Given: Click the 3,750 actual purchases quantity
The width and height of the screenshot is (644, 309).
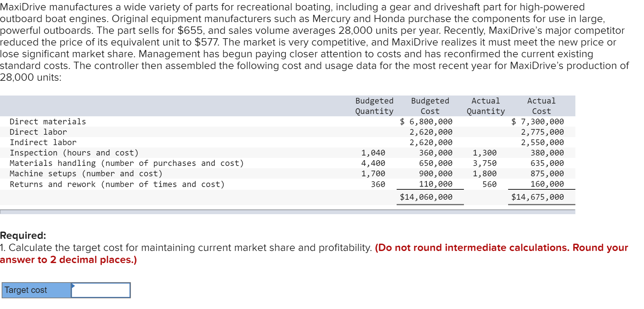Looking at the screenshot, I should [x=485, y=163].
